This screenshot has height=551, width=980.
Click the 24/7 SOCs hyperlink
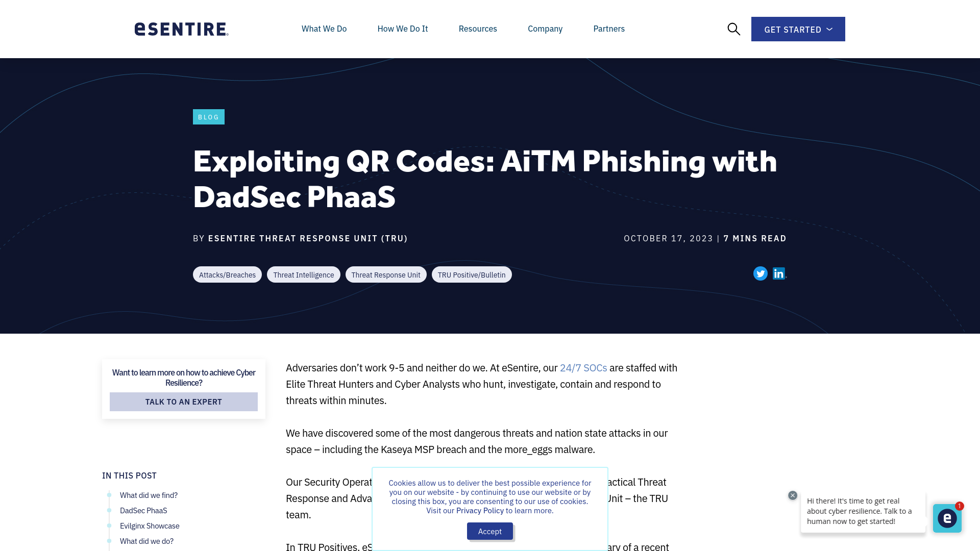tap(583, 367)
